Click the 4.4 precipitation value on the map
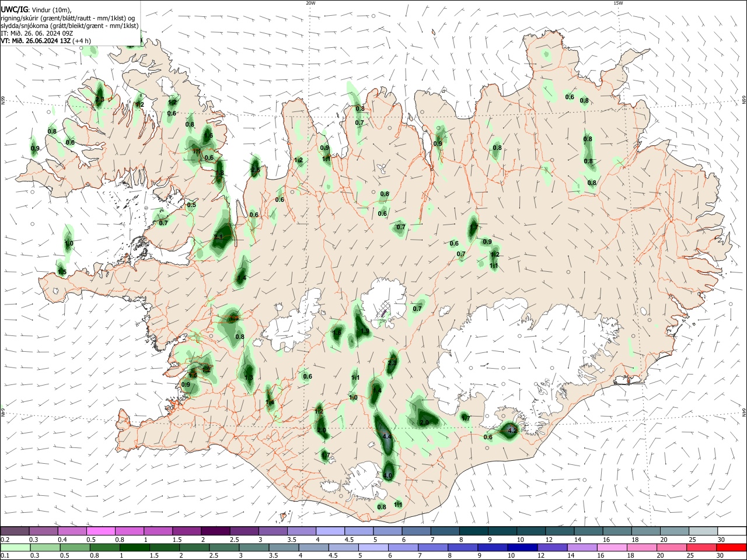The width and height of the screenshot is (747, 560). click(x=387, y=437)
